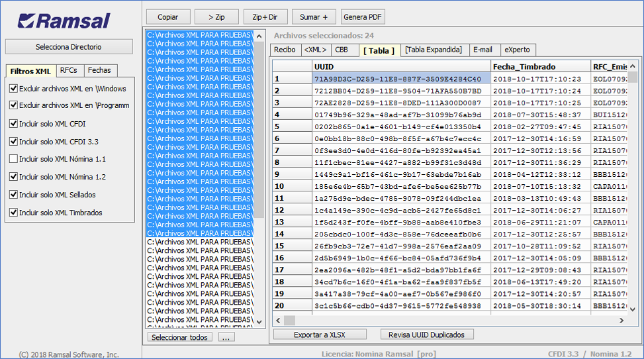This screenshot has width=644, height=359.
Task: Select UUID cell 01749b96-329a-48ad-af7b-31099b76ab9d
Action: [401, 115]
